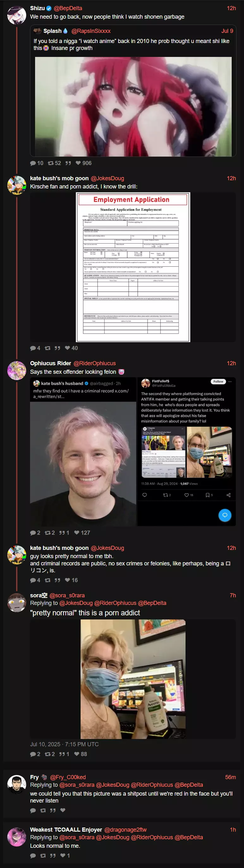Open Shizu's profile avatar

(x=16, y=15)
